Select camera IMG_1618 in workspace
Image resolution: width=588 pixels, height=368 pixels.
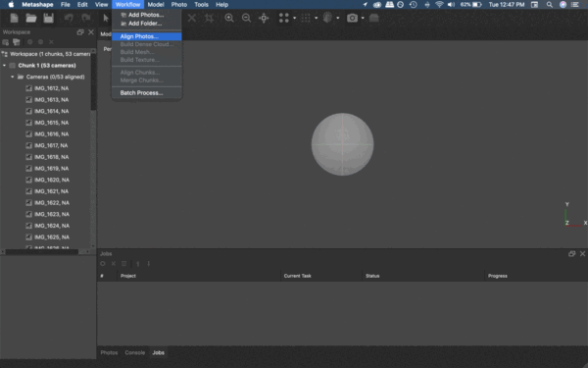tap(47, 157)
